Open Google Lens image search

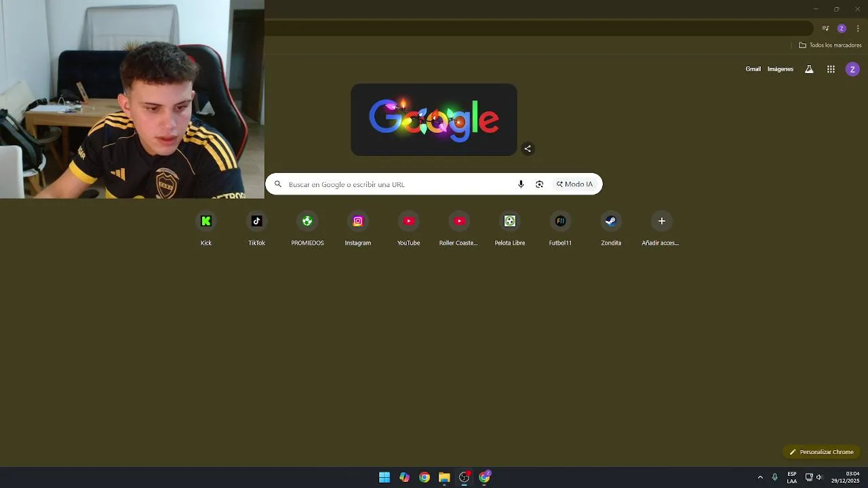(539, 184)
